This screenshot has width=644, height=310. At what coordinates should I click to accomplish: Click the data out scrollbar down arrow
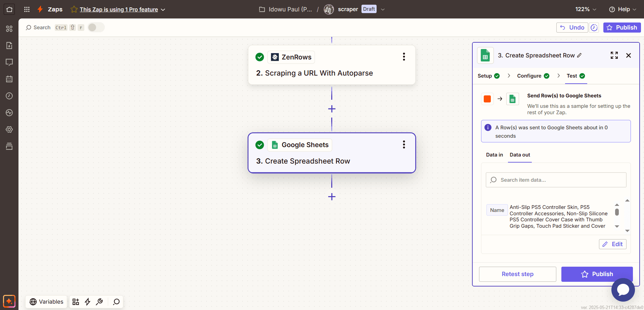pos(627,231)
